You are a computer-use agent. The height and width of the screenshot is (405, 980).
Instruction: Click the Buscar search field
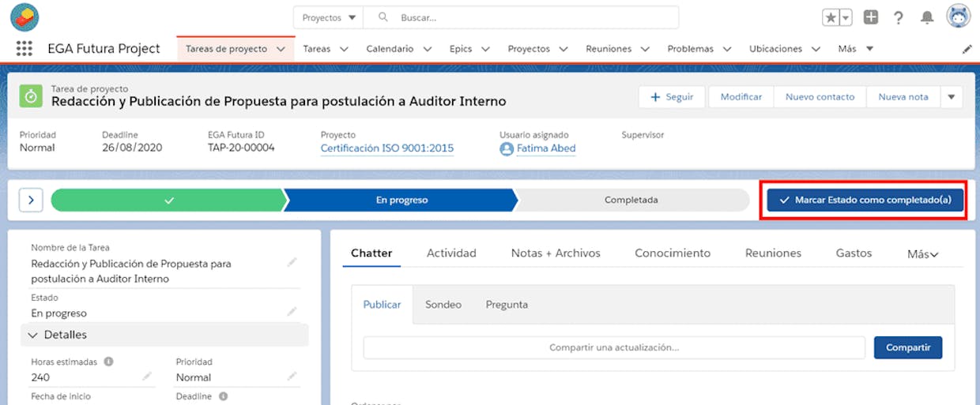coord(522,17)
